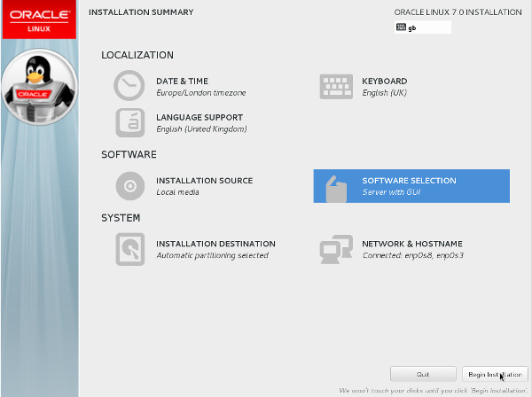Click the LOCALIZATION section heading

coord(137,55)
